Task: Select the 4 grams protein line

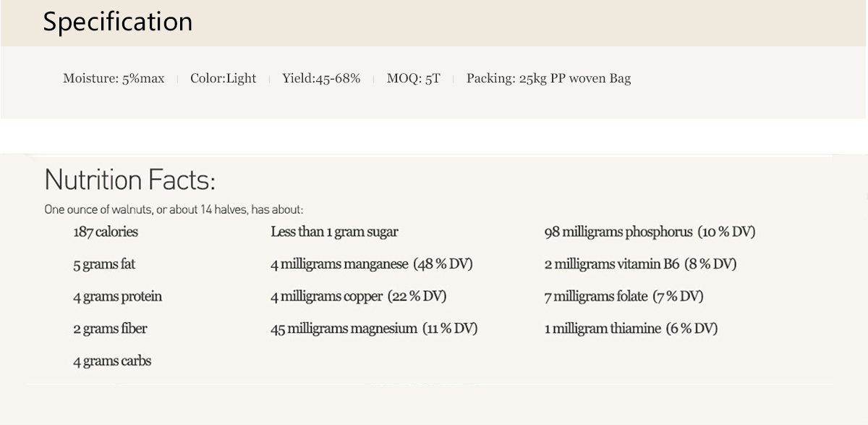Action: (x=117, y=297)
